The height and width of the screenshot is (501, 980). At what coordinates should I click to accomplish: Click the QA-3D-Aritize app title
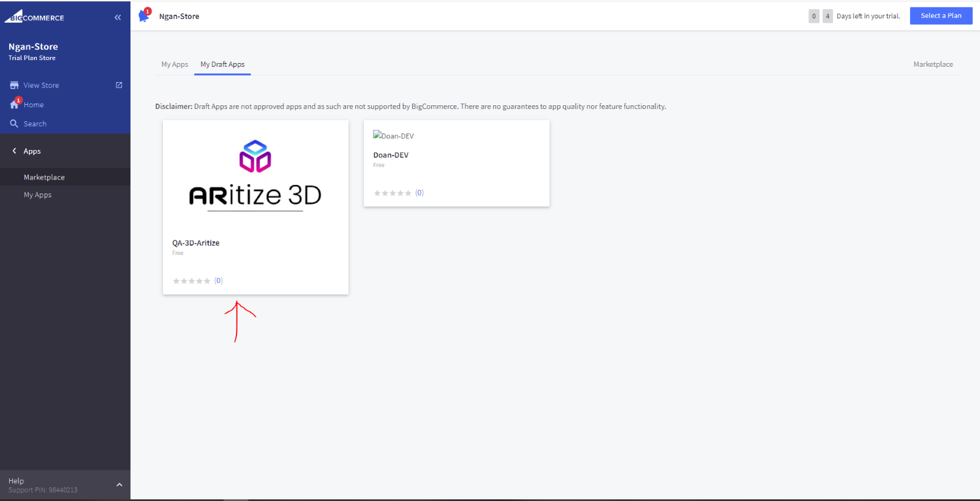pos(196,243)
